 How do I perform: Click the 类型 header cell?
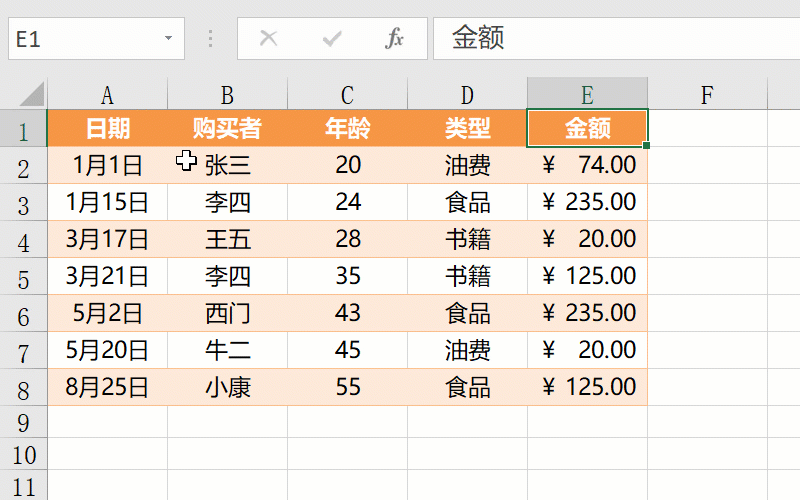point(467,128)
